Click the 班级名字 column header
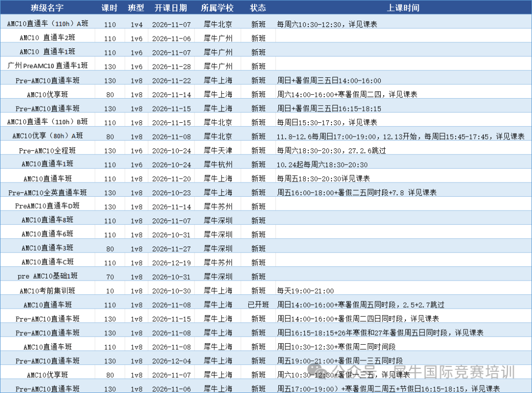This screenshot has width=532, height=393. tap(47, 8)
